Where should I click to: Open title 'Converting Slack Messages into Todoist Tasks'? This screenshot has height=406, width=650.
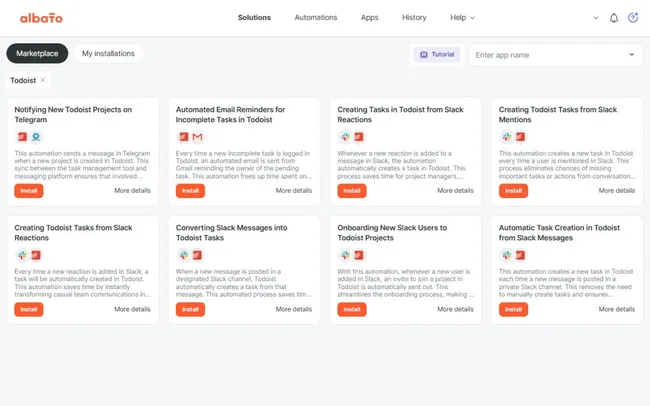(231, 233)
